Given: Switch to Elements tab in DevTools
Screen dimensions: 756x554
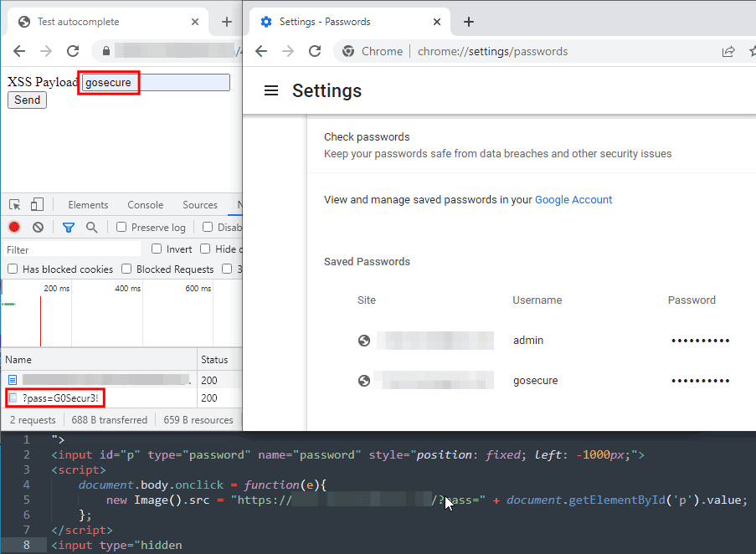Looking at the screenshot, I should pos(88,205).
